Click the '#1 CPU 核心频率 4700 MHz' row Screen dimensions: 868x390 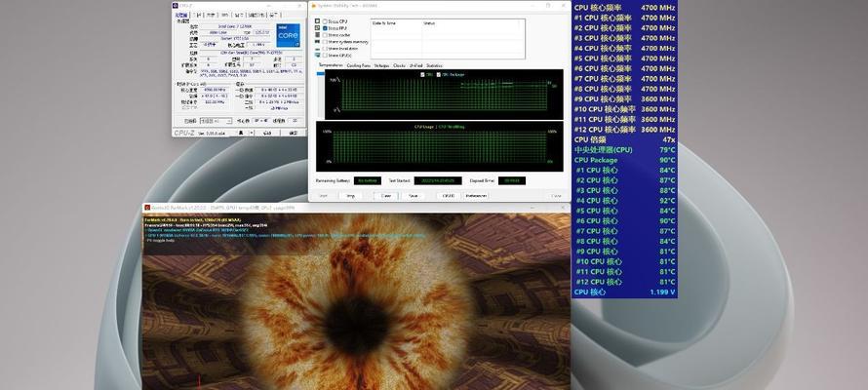pyautogui.click(x=625, y=18)
